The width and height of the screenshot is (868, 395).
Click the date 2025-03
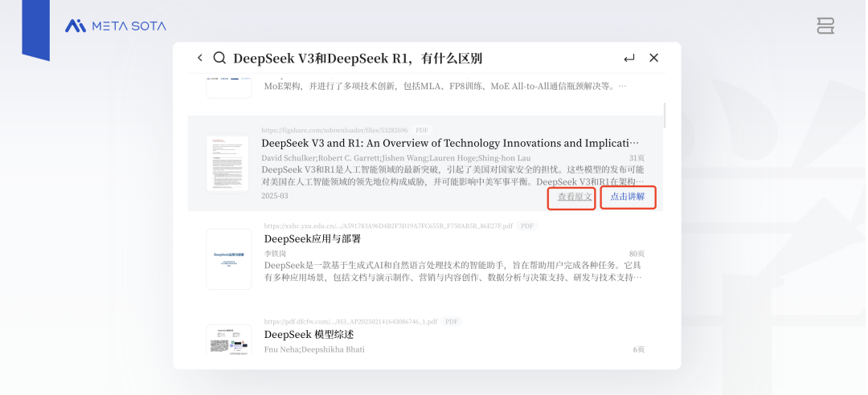[275, 196]
